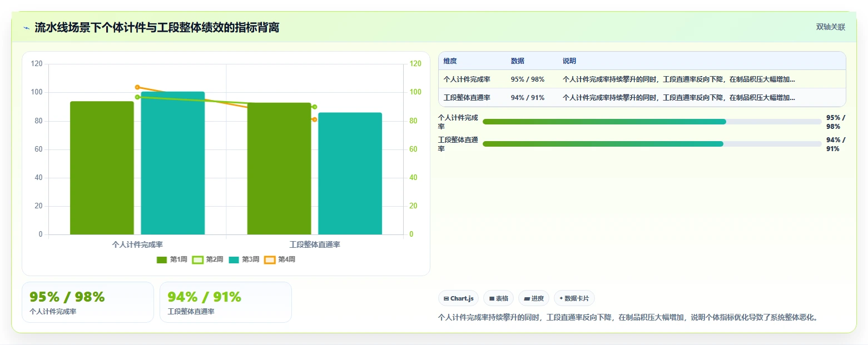Viewport: 868px width, 345px height.
Task: Click the 进度 tag
Action: click(x=534, y=298)
